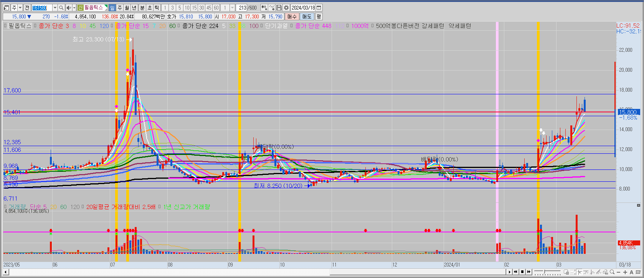Click the stock code input field 161580
Viewport: 644px width, 278px height.
pyautogui.click(x=42, y=8)
